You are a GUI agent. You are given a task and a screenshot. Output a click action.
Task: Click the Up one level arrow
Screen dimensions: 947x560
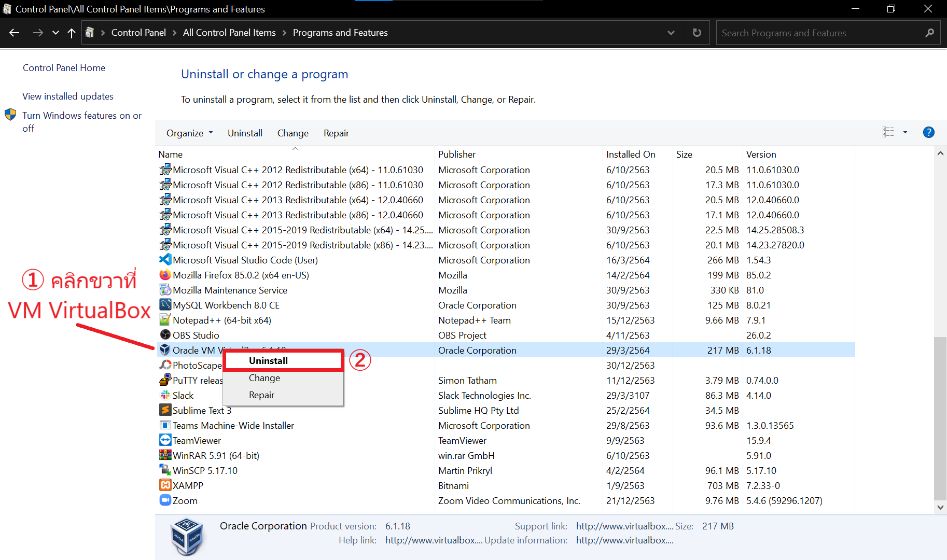coord(72,33)
